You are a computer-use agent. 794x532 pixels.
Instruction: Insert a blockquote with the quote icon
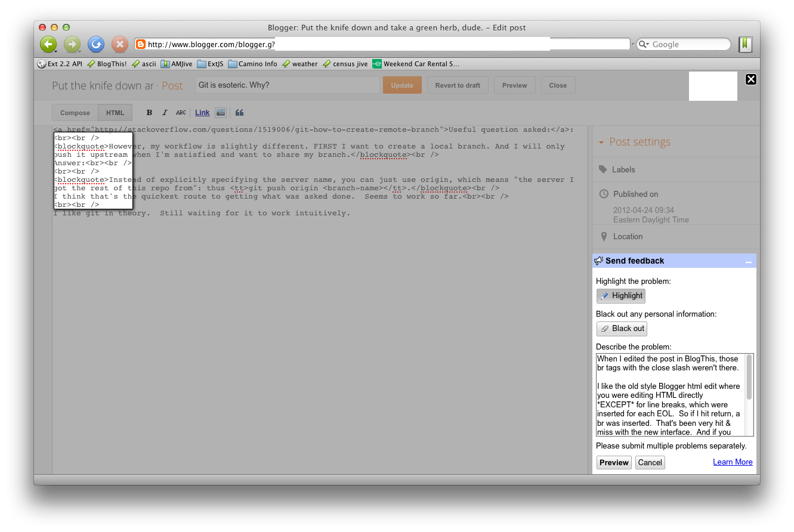point(239,113)
